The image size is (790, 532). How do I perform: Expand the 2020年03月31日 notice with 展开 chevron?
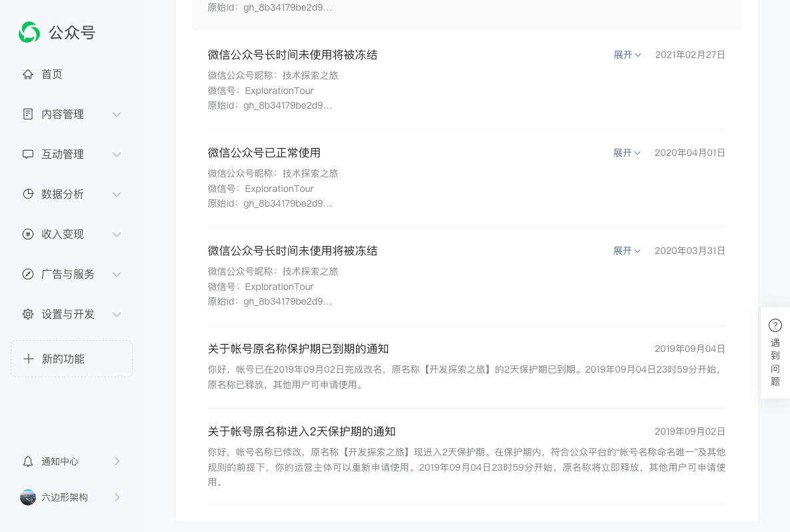click(x=627, y=251)
